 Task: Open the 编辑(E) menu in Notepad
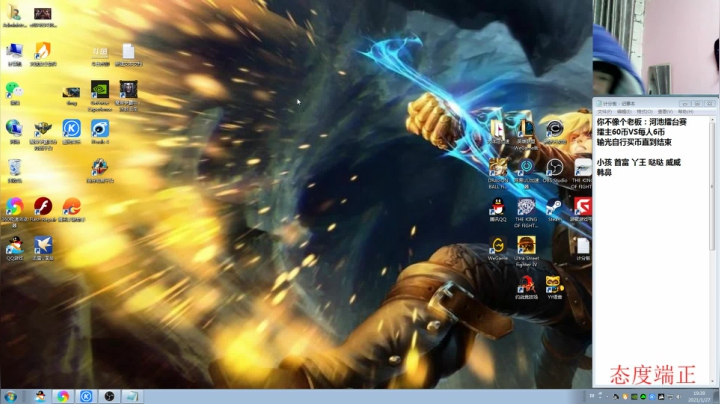click(624, 112)
